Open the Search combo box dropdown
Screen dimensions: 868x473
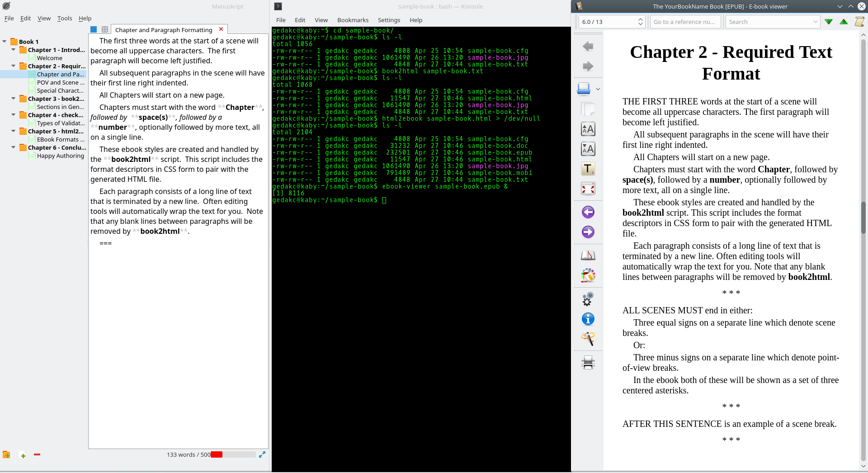point(815,22)
